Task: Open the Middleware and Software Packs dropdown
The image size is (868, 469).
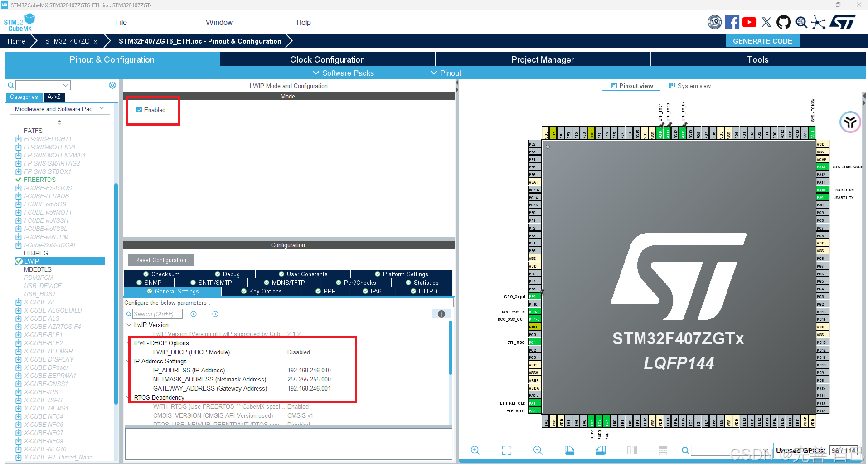Action: [x=102, y=109]
